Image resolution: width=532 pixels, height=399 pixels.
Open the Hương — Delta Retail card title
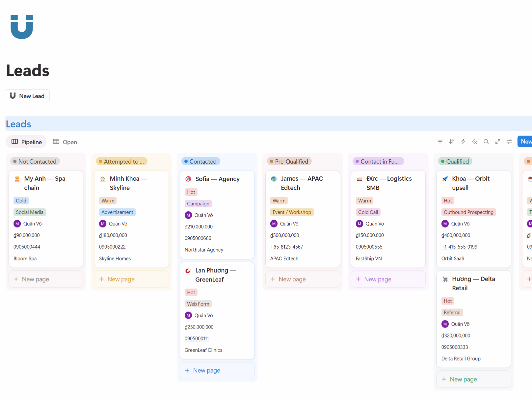473,284
